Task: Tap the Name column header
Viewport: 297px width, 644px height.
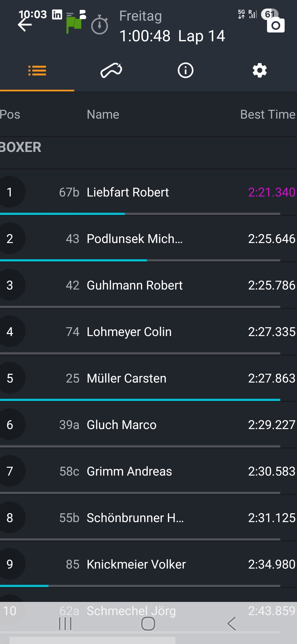Action: [x=103, y=114]
